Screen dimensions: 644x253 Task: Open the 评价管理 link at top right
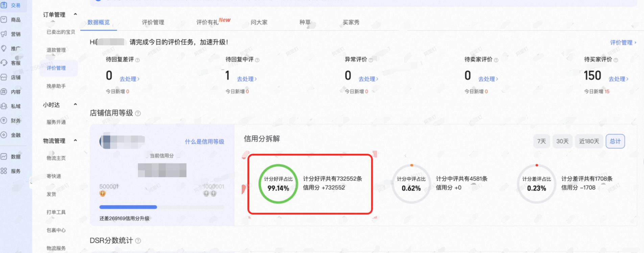623,42
